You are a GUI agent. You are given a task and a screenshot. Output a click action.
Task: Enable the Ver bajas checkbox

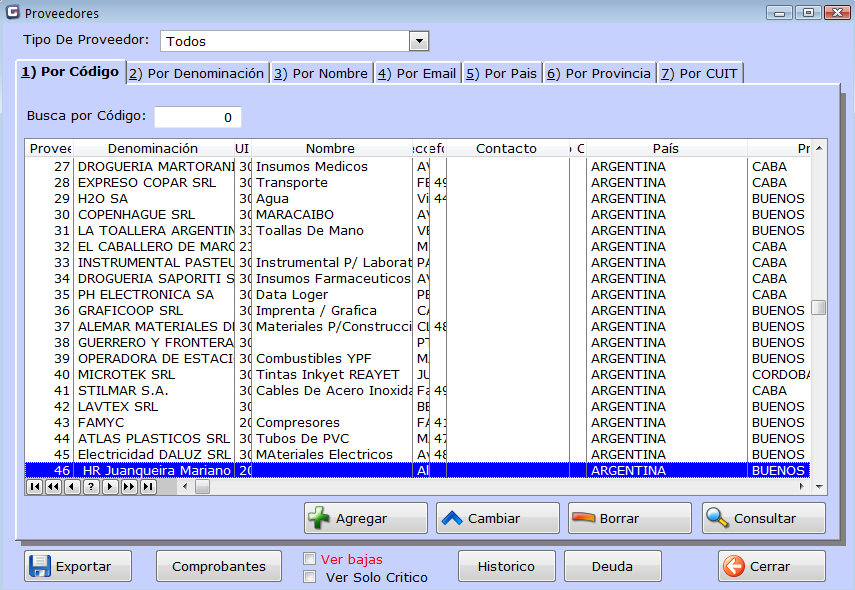click(310, 559)
